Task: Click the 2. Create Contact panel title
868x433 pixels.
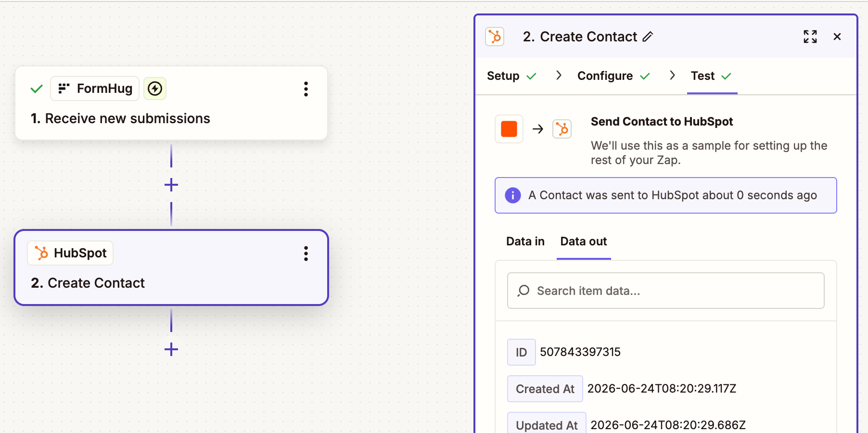Action: coord(580,37)
